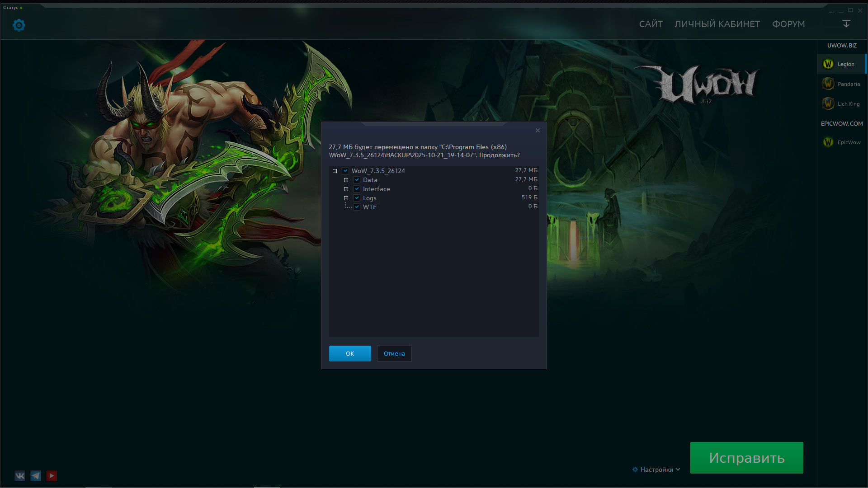The height and width of the screenshot is (488, 868).
Task: Open settings via blue gear icon
Action: pos(19,25)
